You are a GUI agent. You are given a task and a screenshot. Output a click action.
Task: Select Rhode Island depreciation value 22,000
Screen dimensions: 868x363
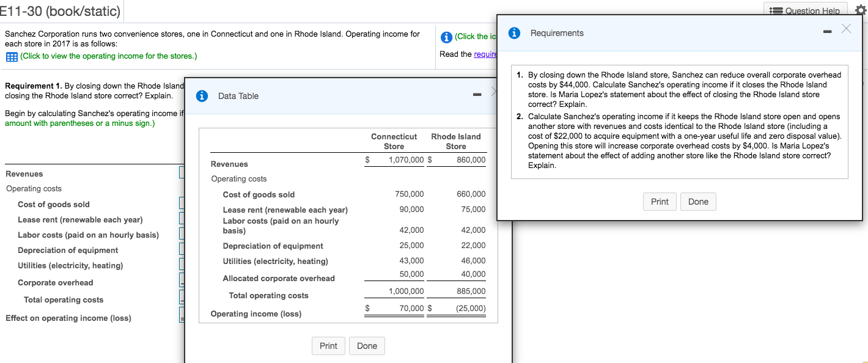click(474, 246)
